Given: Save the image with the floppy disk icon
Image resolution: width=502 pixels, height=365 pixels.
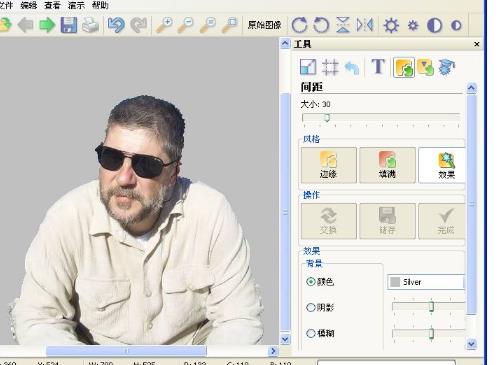Looking at the screenshot, I should coord(69,25).
